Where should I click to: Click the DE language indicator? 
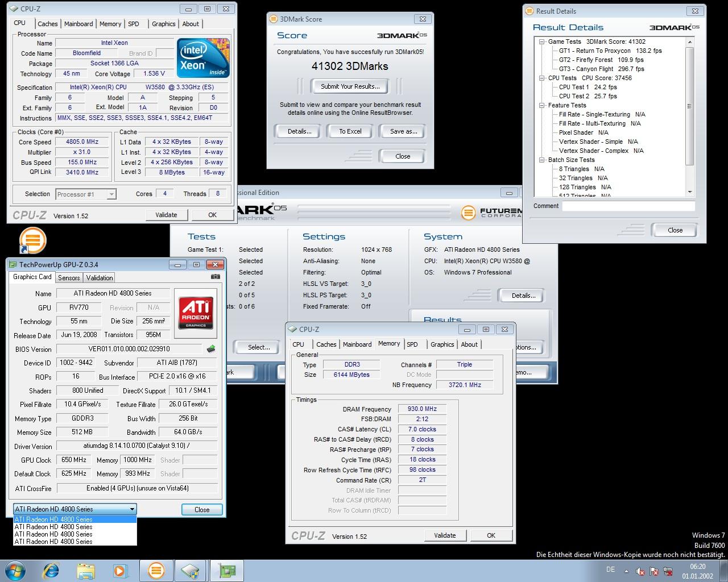click(x=610, y=569)
